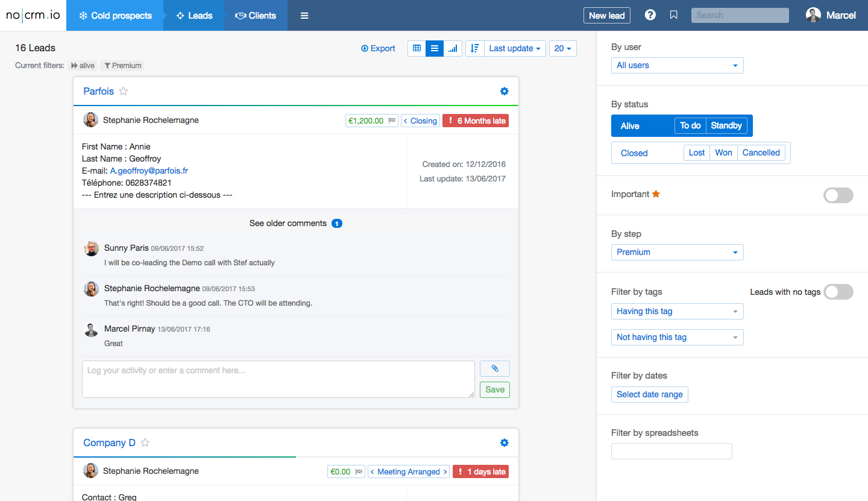868x501 pixels.
Task: Open the Clients tab
Action: pyautogui.click(x=256, y=16)
